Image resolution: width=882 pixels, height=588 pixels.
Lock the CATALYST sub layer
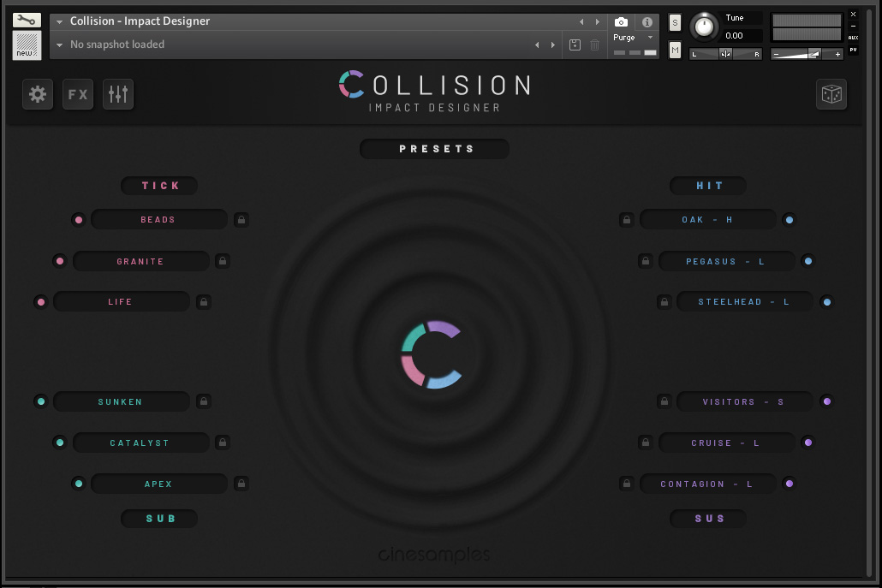click(223, 442)
